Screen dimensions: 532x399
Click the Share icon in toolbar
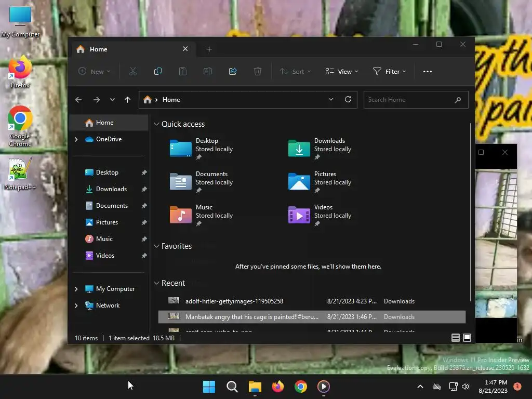click(x=233, y=72)
